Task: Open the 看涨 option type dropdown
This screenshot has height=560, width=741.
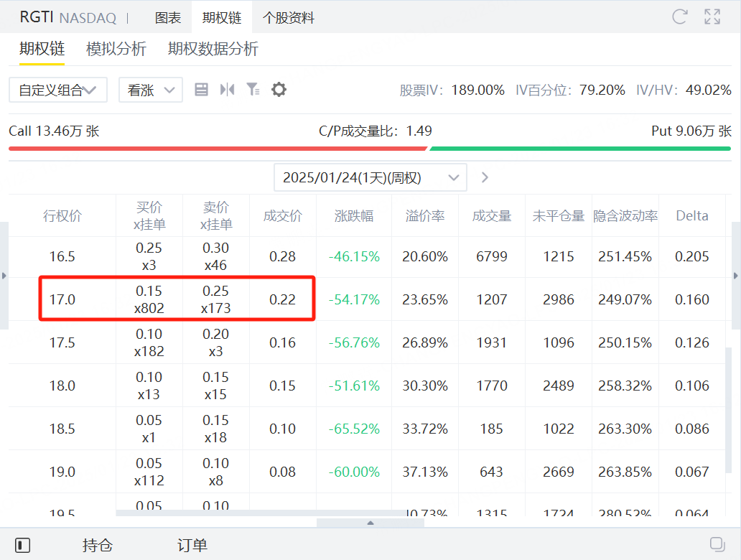Action: click(150, 90)
